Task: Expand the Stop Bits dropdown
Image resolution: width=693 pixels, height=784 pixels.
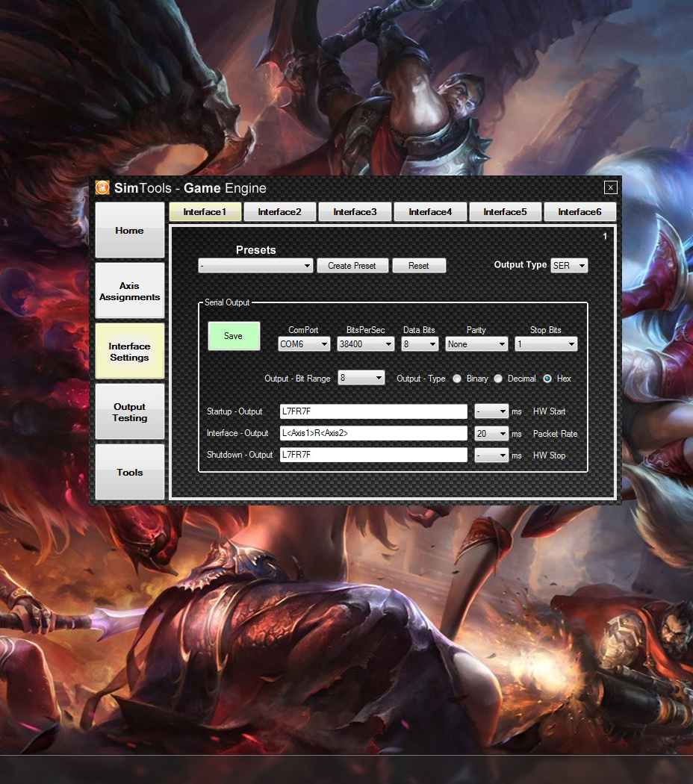Action: (x=545, y=344)
